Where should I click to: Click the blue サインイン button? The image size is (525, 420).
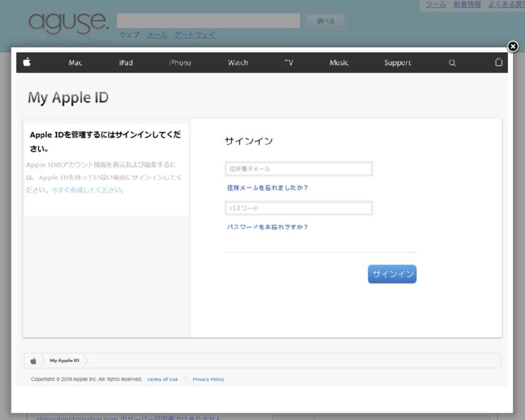392,274
